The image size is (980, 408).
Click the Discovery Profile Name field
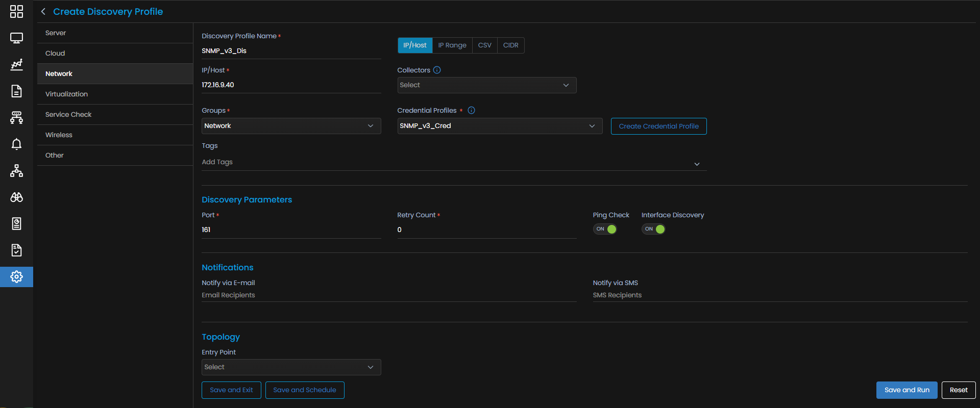(x=291, y=51)
